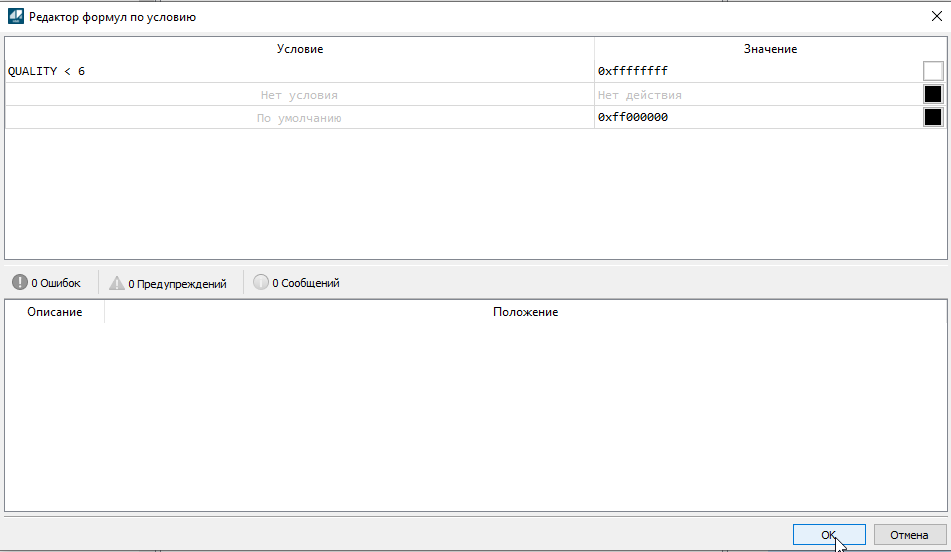Open black swatch in По умолчанию row

[x=932, y=117]
